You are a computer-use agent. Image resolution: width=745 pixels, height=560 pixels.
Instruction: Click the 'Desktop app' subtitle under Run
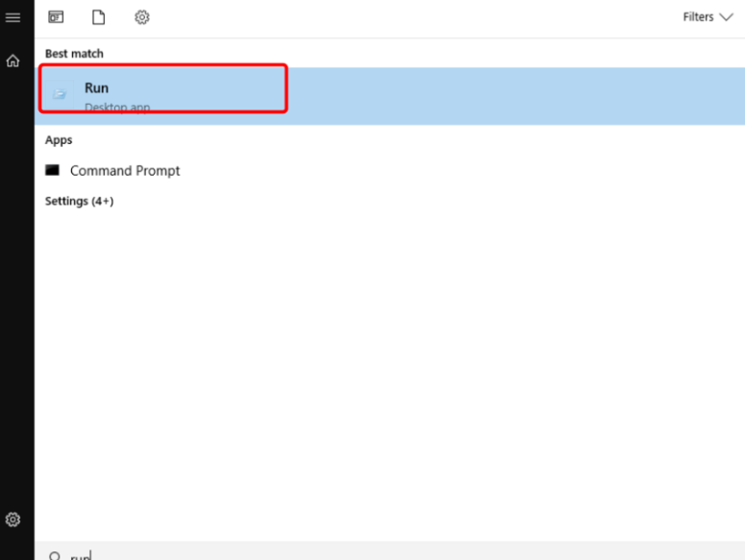[x=116, y=107]
